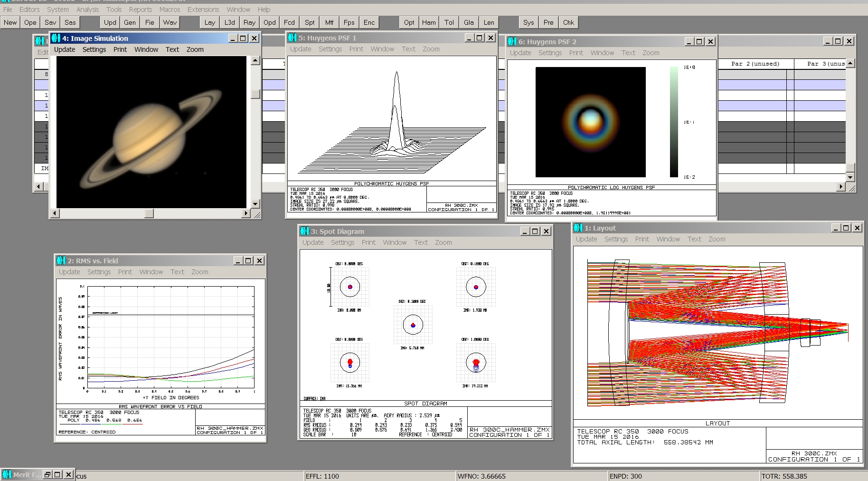
Task: Open ray fan via Ray button
Action: pyautogui.click(x=249, y=22)
